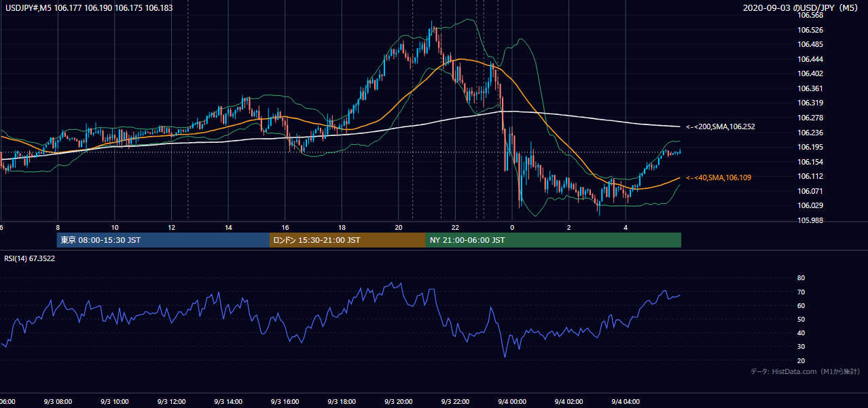Click RSI scale level 60
Screen dimensions: 868x408
[801, 305]
